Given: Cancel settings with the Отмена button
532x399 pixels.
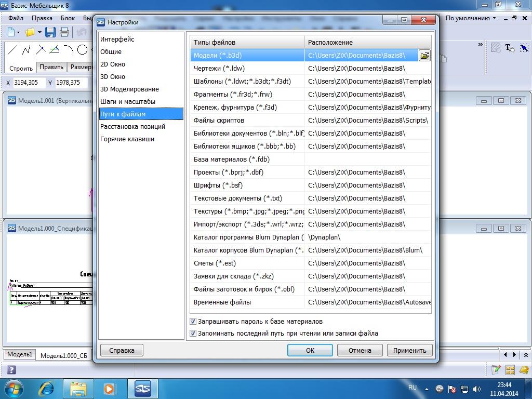Looking at the screenshot, I should (x=360, y=351).
